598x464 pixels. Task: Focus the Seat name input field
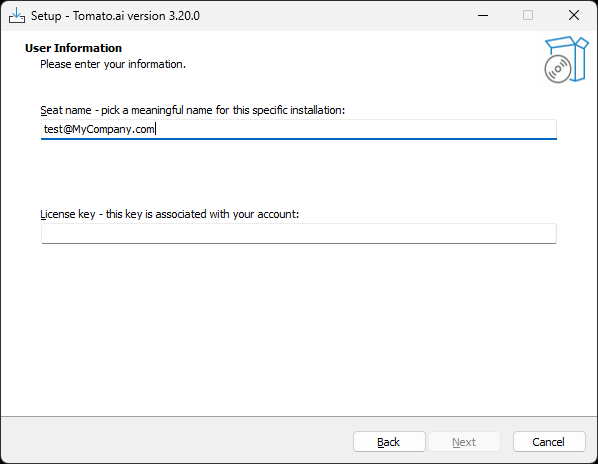tap(299, 129)
